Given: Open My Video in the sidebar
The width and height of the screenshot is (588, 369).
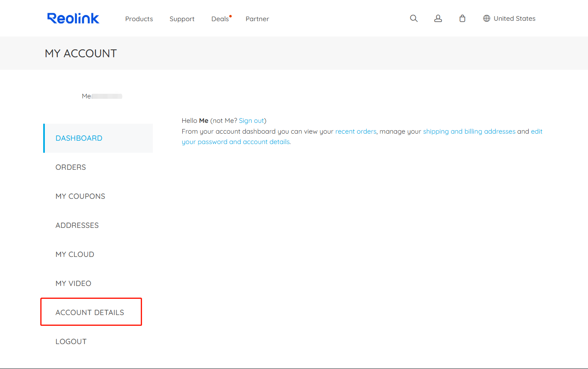Looking at the screenshot, I should click(x=73, y=283).
